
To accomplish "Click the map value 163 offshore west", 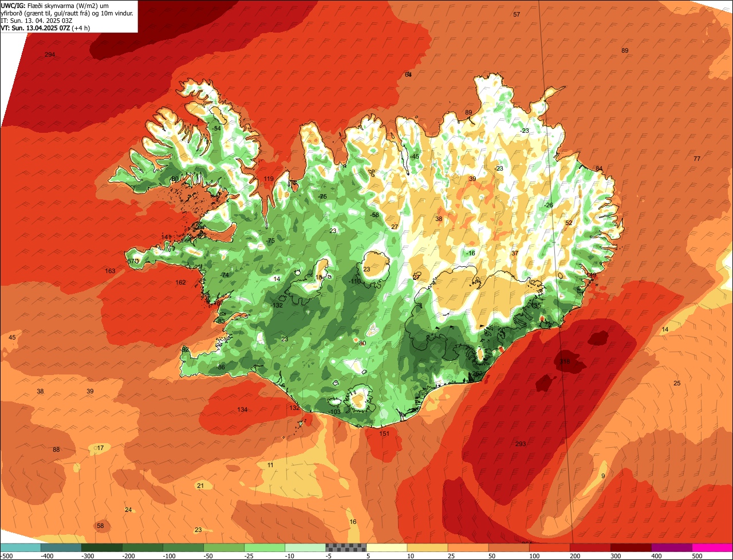I will (110, 271).
